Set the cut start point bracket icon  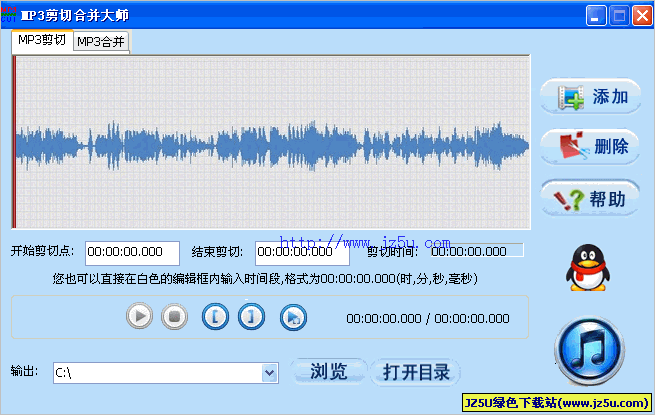click(x=215, y=316)
